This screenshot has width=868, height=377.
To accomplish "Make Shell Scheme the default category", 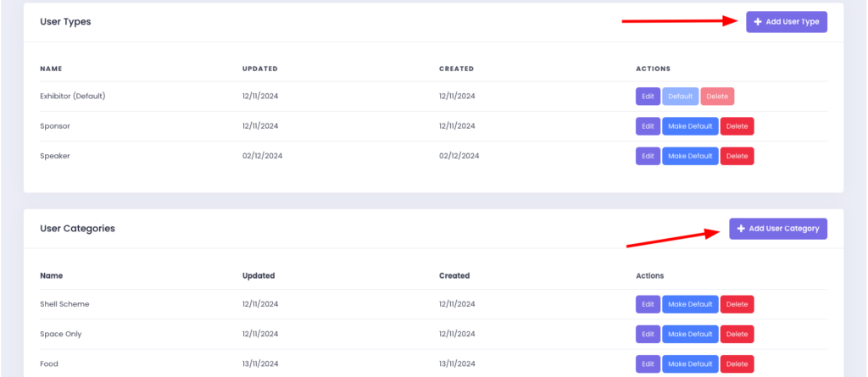I will click(690, 304).
